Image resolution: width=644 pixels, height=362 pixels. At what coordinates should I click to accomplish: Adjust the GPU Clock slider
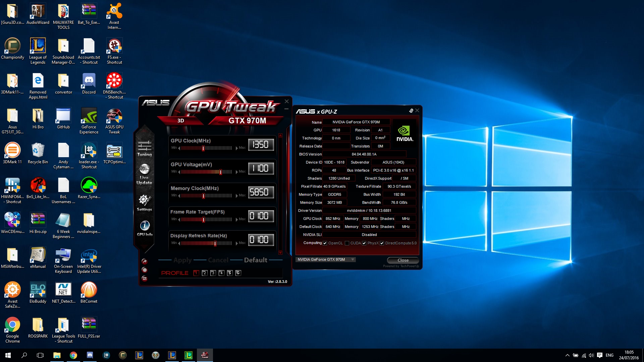pos(203,148)
